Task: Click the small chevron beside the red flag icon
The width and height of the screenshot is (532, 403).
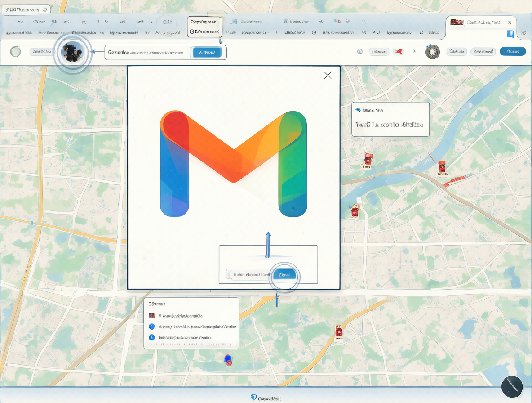Action: (x=414, y=52)
